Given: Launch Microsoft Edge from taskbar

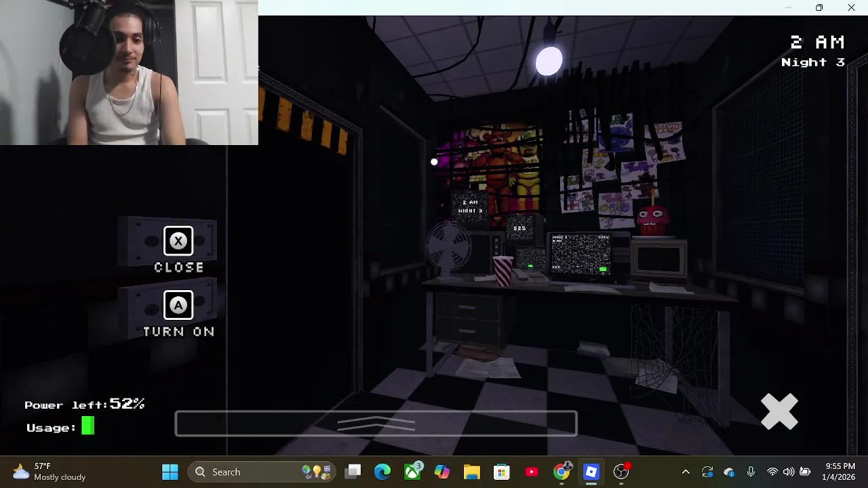Looking at the screenshot, I should [x=382, y=472].
